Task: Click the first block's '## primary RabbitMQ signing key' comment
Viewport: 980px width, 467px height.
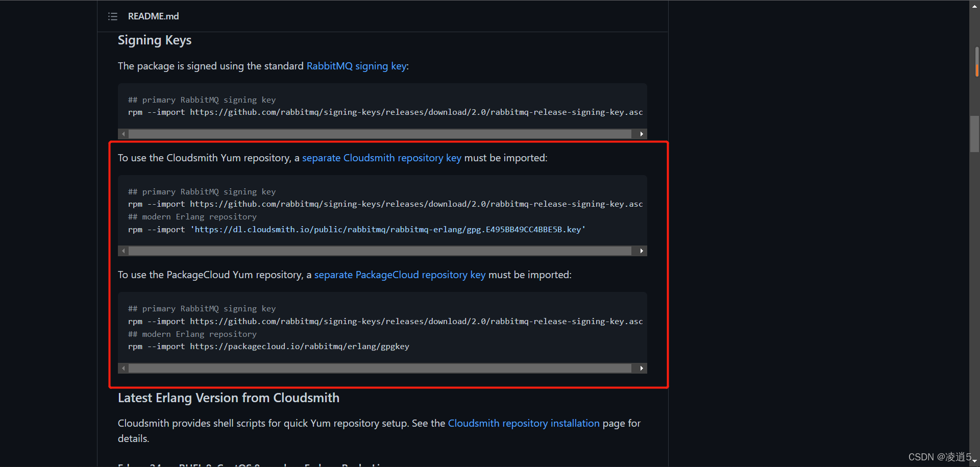Action: [202, 100]
